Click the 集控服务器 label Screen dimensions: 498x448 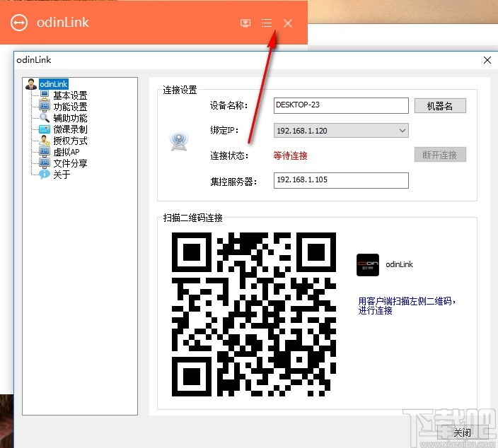click(233, 182)
